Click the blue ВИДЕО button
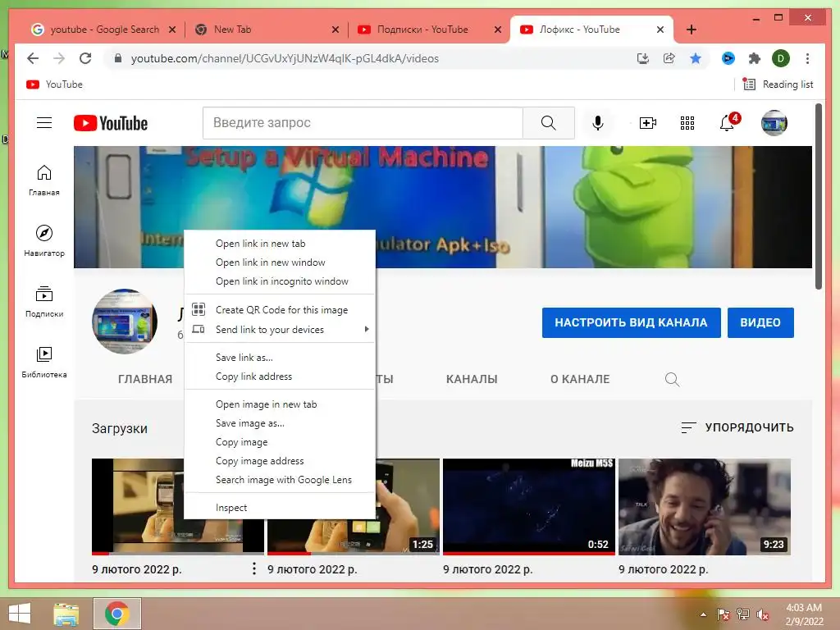 pos(760,322)
